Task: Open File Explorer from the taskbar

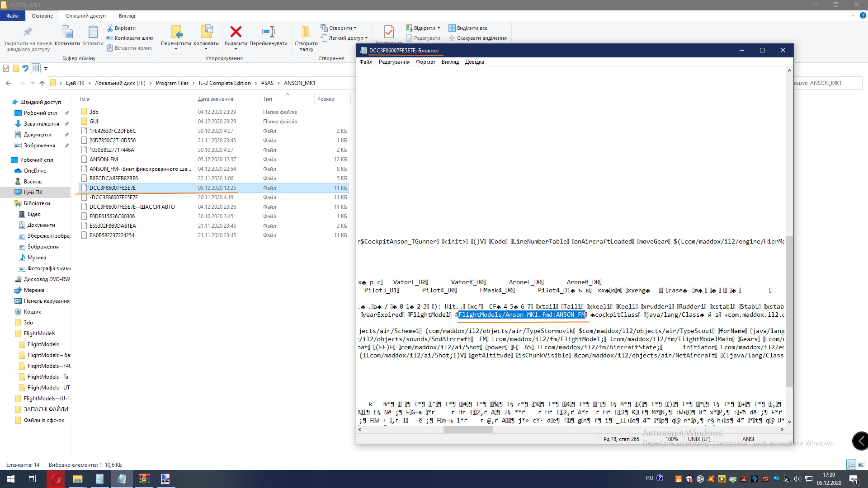Action: [77, 479]
